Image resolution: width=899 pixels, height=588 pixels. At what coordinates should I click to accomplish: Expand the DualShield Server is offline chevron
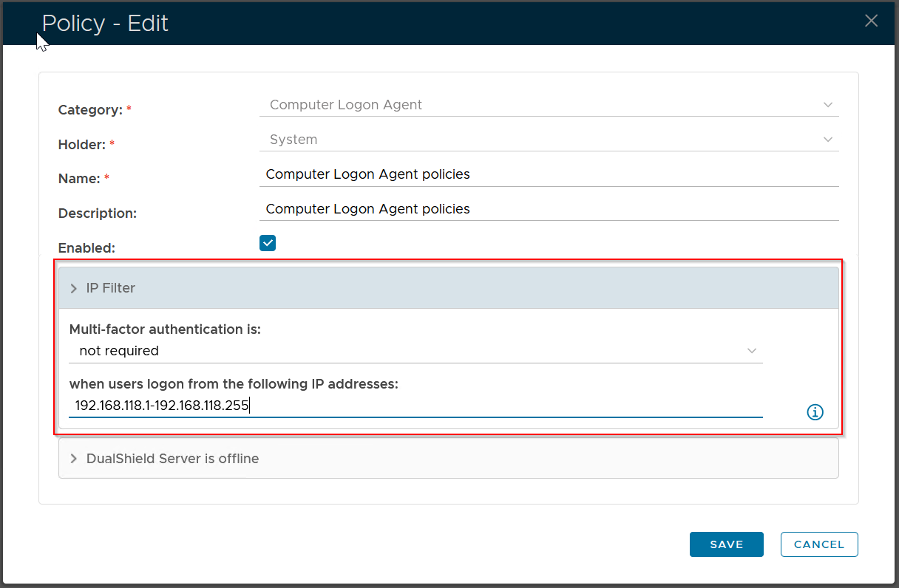click(x=74, y=459)
